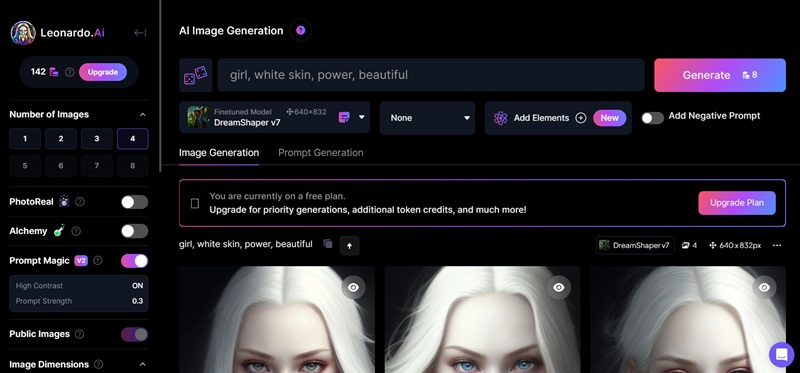Collapse sidebar with the arrow icon
The image size is (800, 373).
[140, 33]
